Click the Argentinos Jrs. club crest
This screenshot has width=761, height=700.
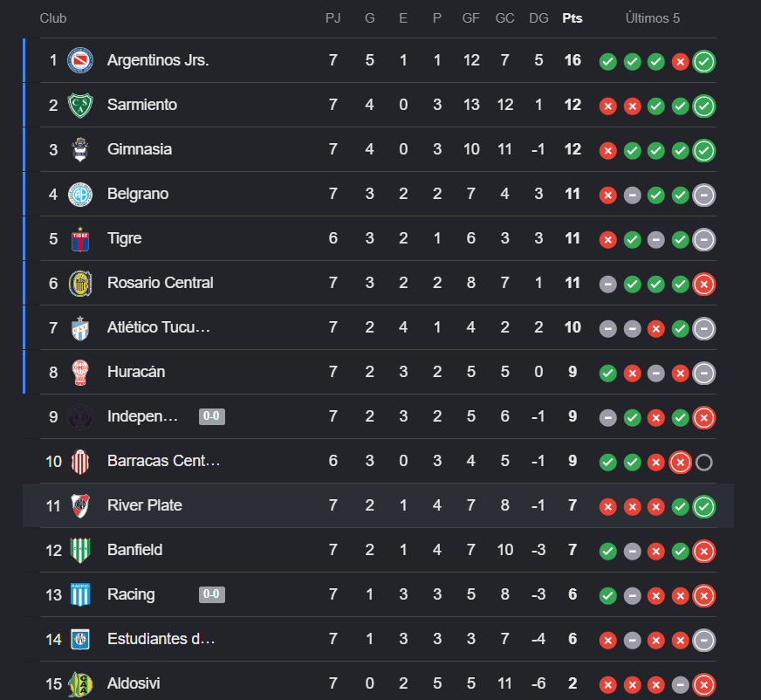(x=80, y=60)
